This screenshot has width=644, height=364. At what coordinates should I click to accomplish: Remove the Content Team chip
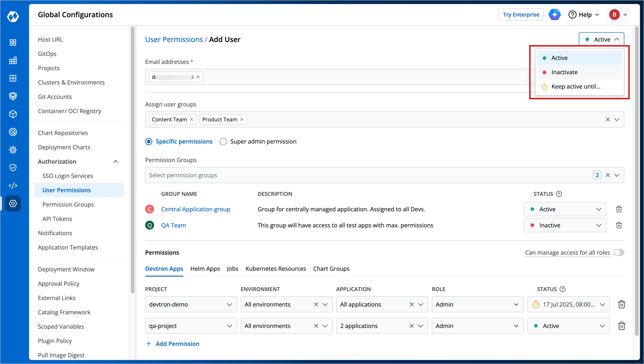192,119
